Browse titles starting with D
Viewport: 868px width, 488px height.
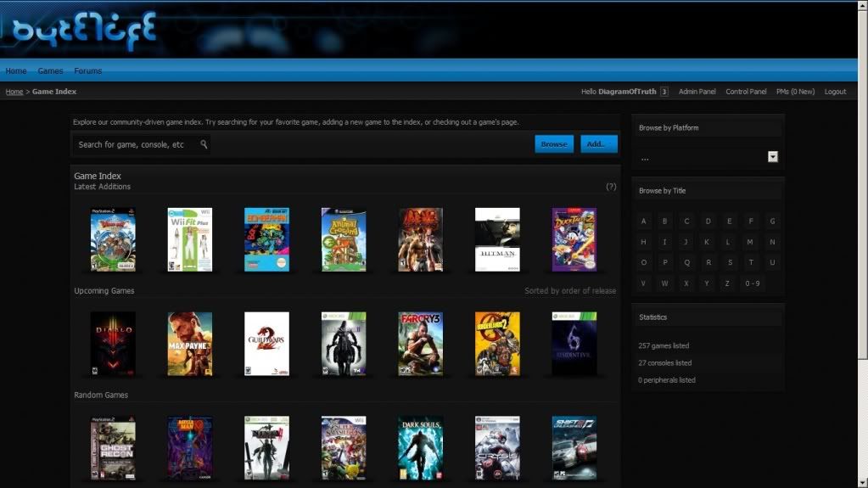tap(708, 221)
